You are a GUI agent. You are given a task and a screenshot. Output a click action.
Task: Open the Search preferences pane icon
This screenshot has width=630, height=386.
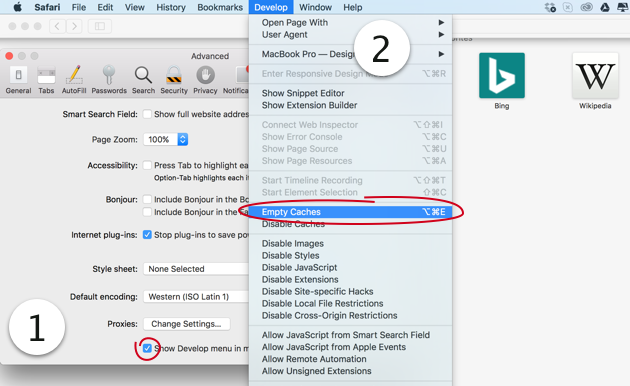coord(143,80)
